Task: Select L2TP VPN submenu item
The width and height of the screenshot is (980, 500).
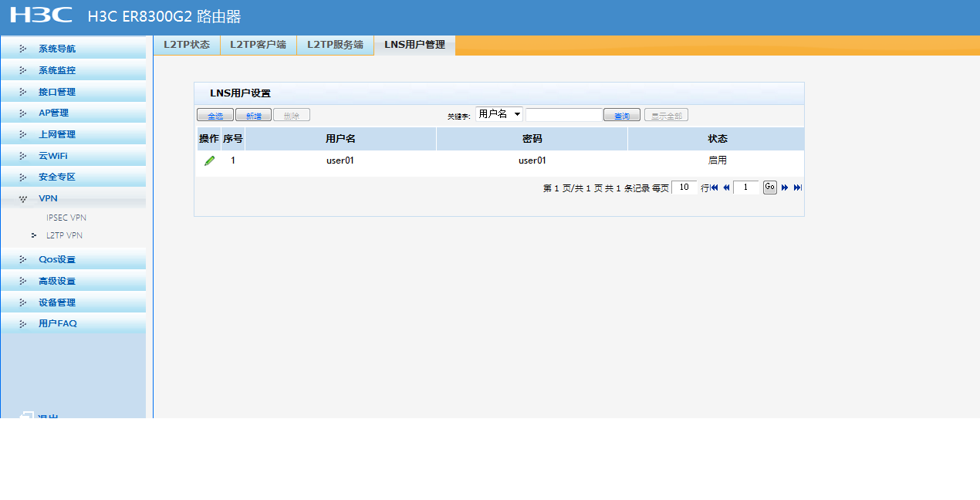Action: click(x=64, y=235)
